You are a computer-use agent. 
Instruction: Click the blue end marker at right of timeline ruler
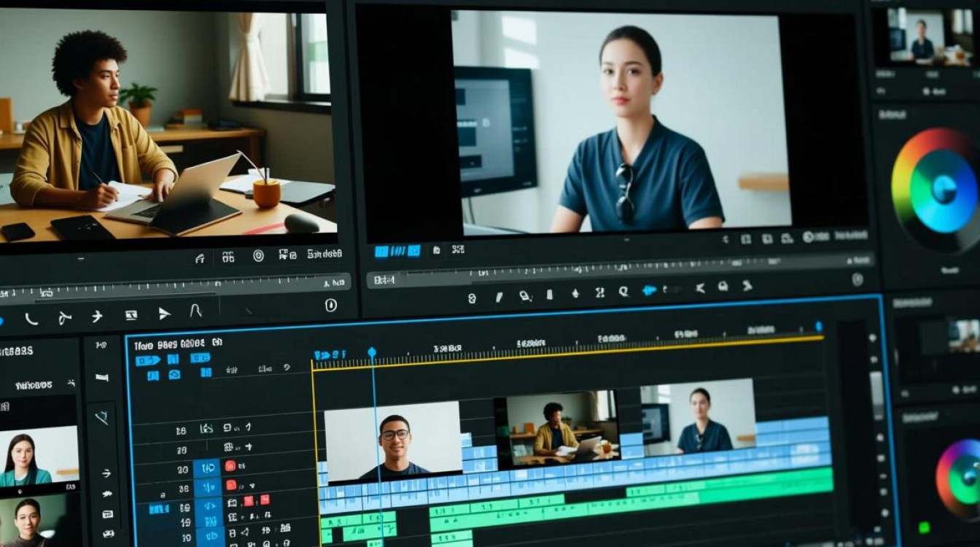819,326
